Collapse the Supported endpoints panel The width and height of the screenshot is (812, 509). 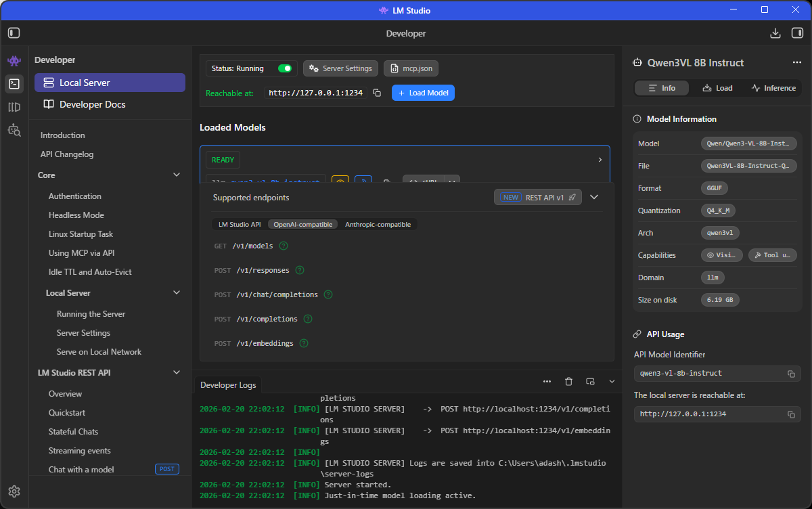tap(594, 197)
